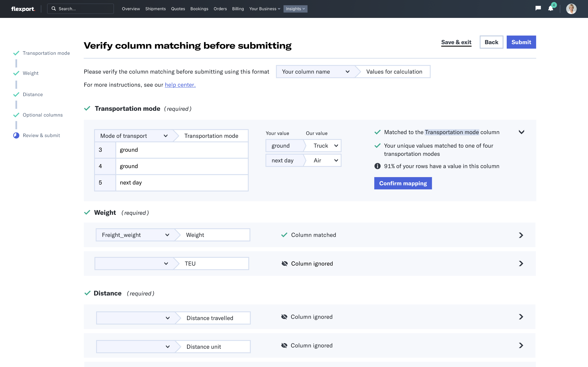The width and height of the screenshot is (588, 367).
Task: Click the checkmark icon beside Matched to Transportation mode
Action: point(378,132)
